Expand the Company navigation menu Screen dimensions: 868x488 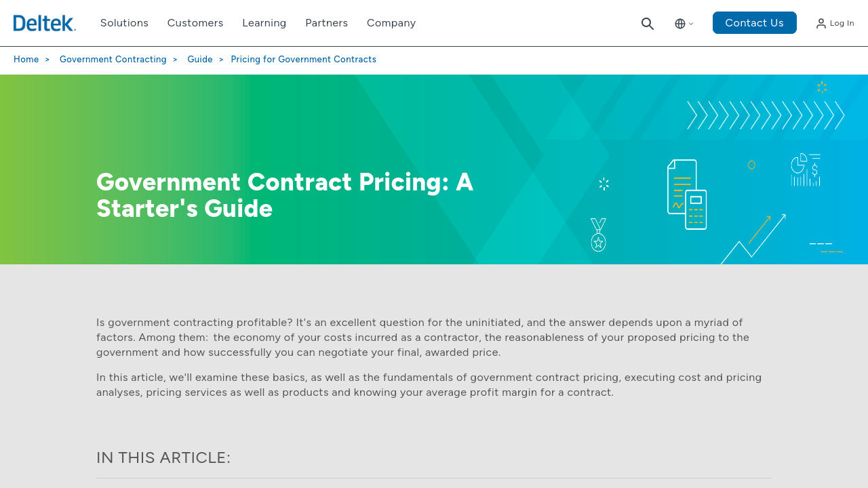(391, 23)
